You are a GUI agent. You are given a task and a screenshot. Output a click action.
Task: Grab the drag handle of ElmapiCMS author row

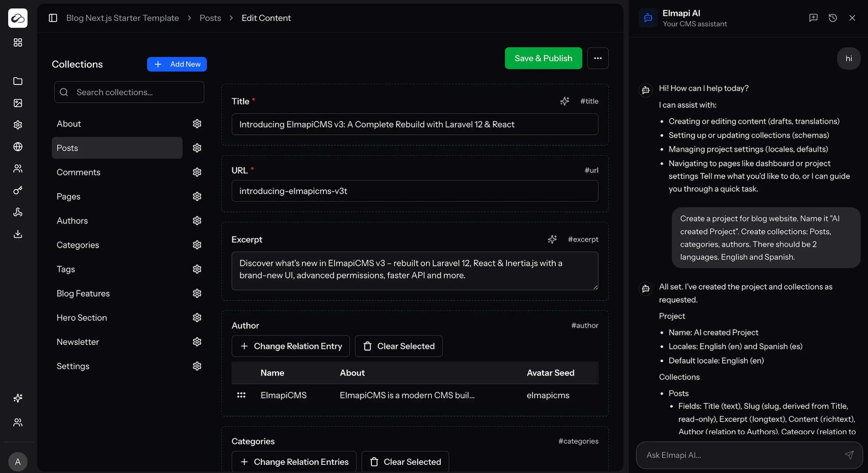click(x=241, y=395)
